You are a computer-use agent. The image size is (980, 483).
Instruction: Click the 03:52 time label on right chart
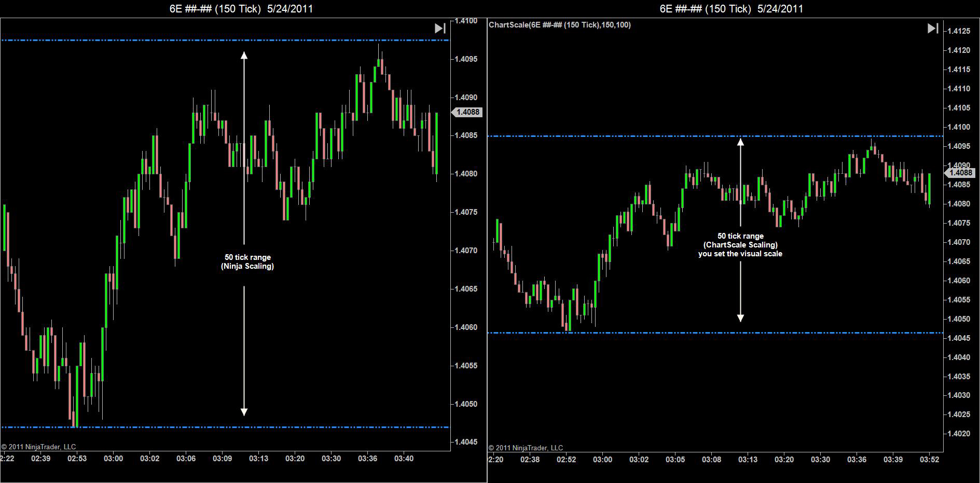(930, 460)
